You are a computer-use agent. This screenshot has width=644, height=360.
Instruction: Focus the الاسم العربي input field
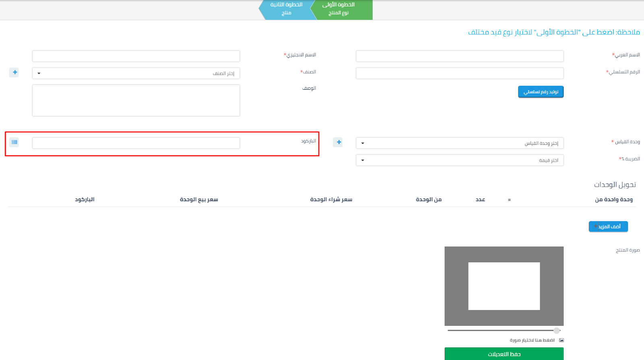pyautogui.click(x=460, y=56)
